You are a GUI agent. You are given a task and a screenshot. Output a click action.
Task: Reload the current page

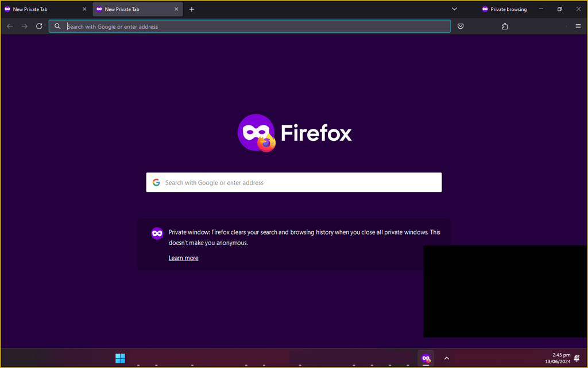[39, 26]
